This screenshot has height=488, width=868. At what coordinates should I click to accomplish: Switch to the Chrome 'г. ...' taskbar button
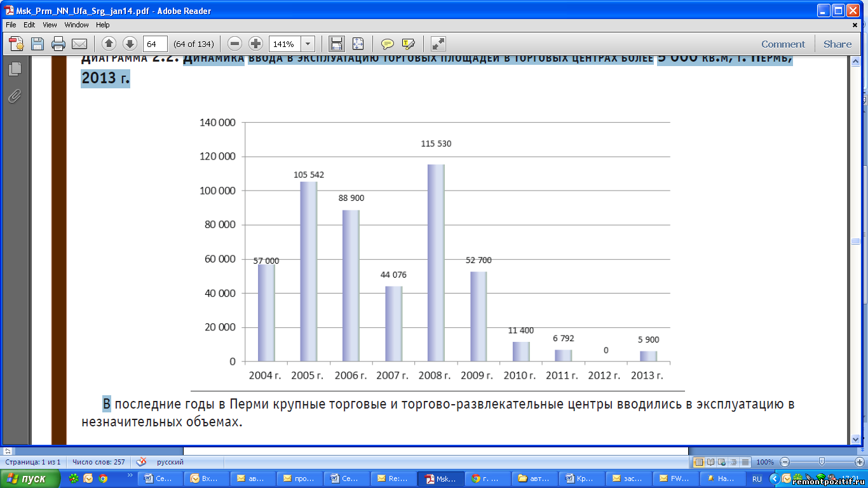click(487, 479)
